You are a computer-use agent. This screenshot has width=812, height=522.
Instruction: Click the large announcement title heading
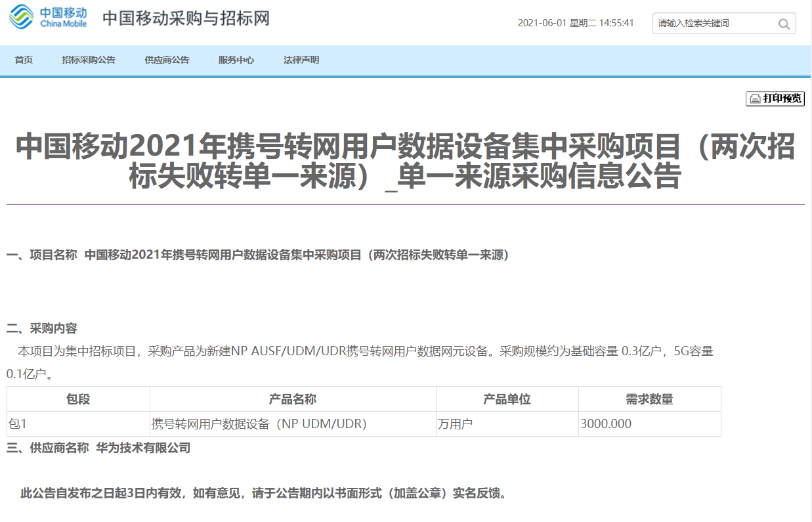tap(405, 162)
